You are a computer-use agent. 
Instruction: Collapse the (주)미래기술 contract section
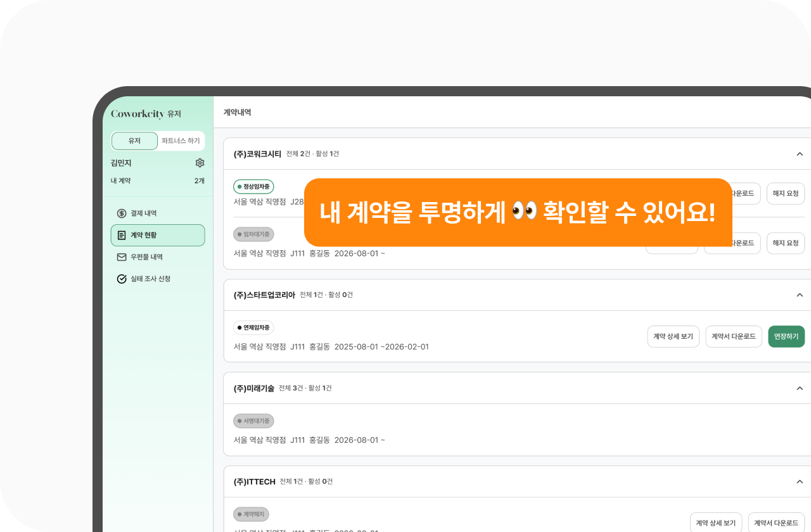(800, 388)
